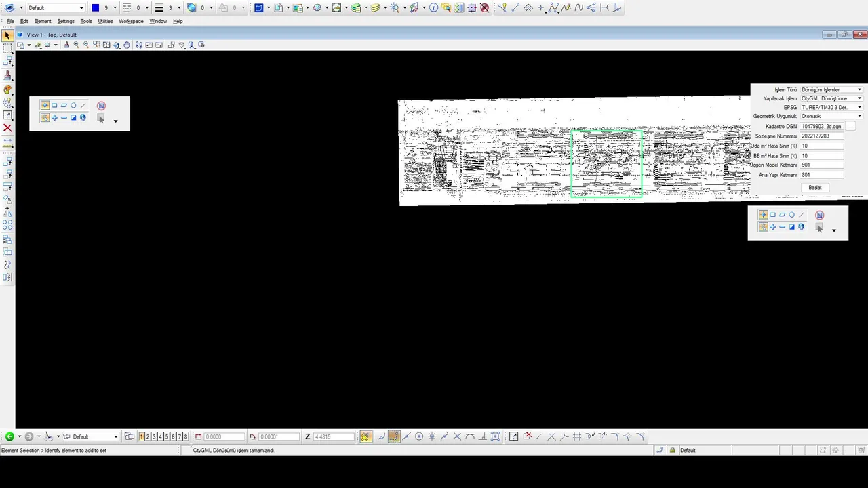Toggle view 4 button in view groups

[x=160, y=436]
